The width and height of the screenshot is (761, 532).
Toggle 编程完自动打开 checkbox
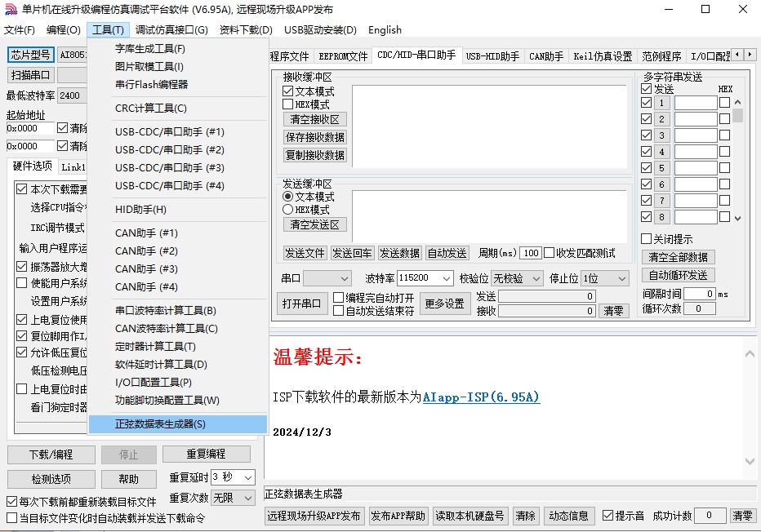[339, 297]
